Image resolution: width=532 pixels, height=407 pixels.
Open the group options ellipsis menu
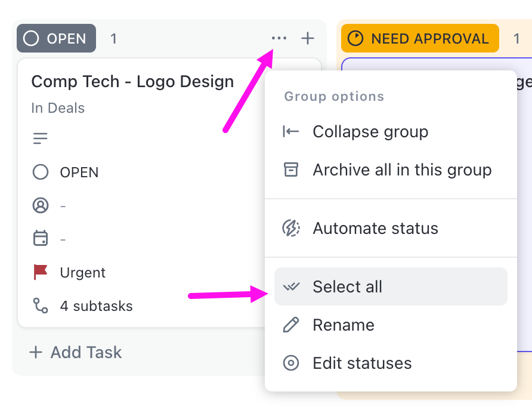(279, 38)
